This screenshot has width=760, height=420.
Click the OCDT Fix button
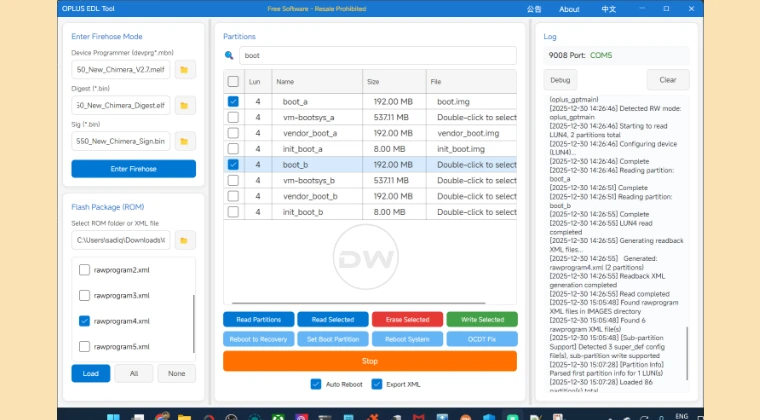click(482, 339)
